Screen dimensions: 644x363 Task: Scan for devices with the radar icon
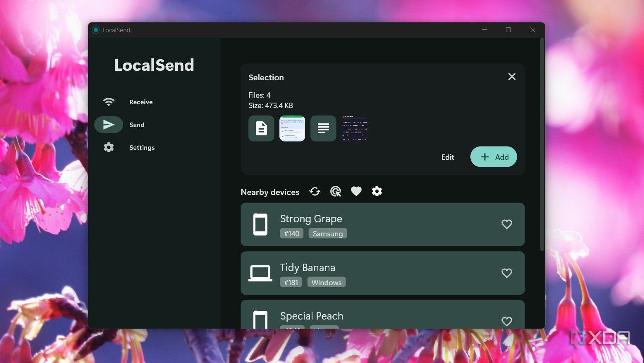(x=336, y=191)
